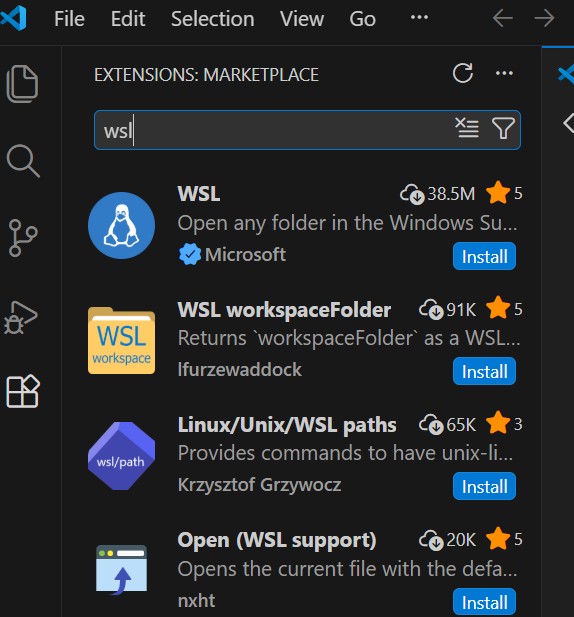Image resolution: width=574 pixels, height=617 pixels.
Task: Open the Edit menu
Action: pos(128,19)
